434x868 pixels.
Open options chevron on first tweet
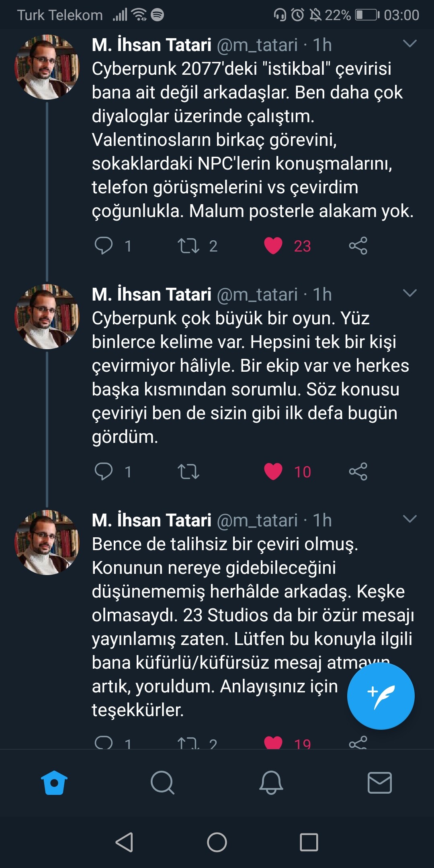[x=409, y=43]
